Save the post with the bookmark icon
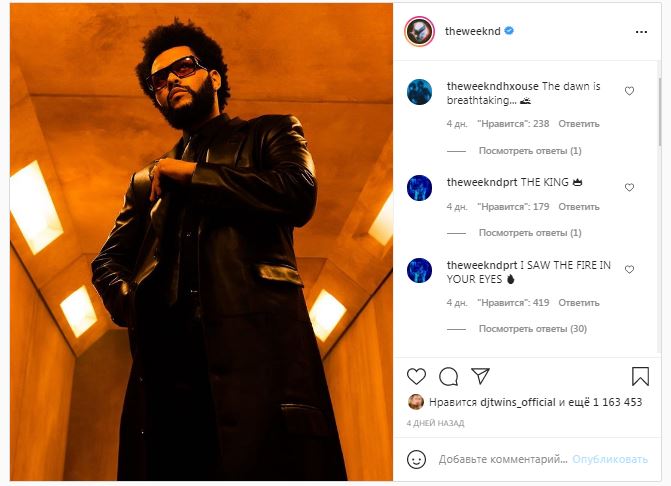This screenshot has height=486, width=671. pos(640,376)
